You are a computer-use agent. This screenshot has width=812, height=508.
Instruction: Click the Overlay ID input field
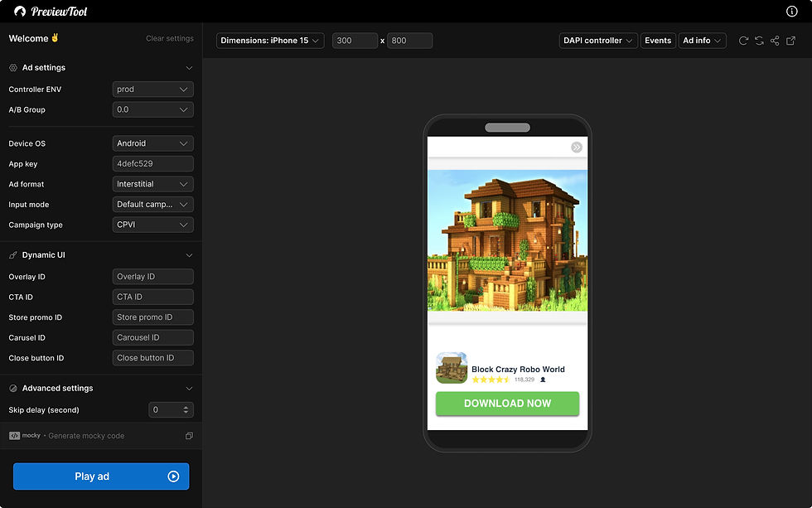pos(152,277)
